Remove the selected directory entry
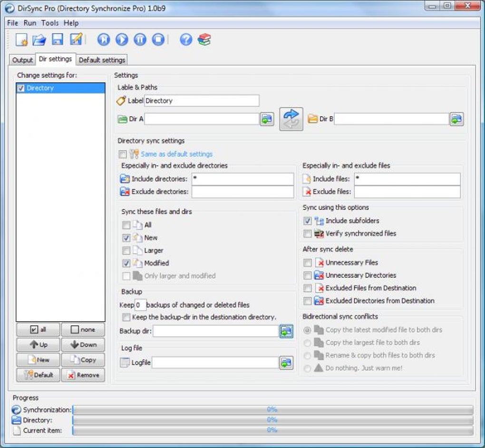Screen dimensions: 485x448 pyautogui.click(x=83, y=375)
